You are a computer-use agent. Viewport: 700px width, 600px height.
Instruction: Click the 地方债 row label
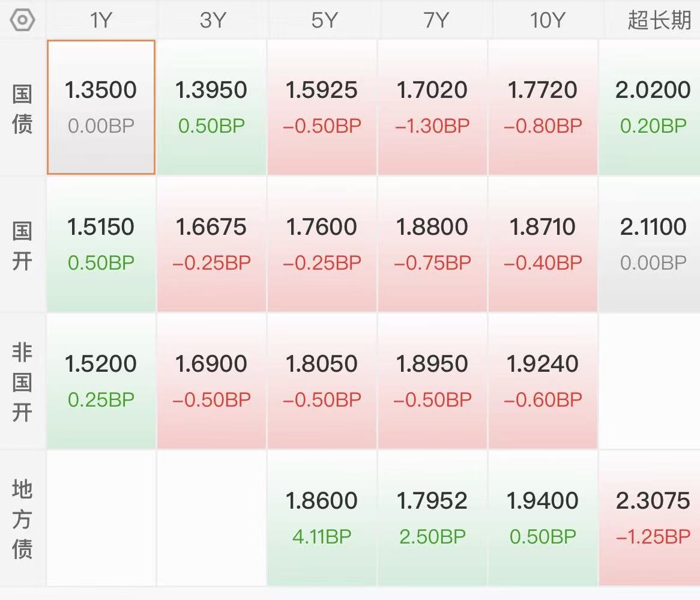(22, 519)
